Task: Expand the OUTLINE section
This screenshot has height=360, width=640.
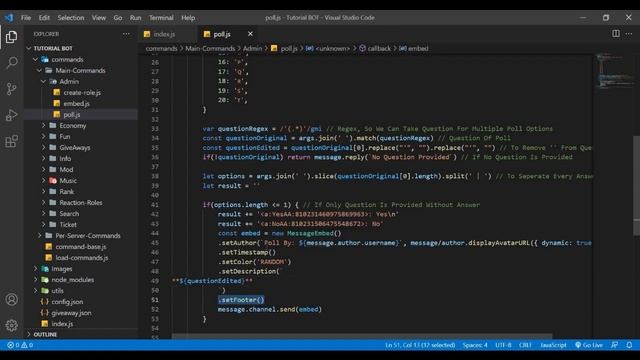Action: click(x=45, y=334)
